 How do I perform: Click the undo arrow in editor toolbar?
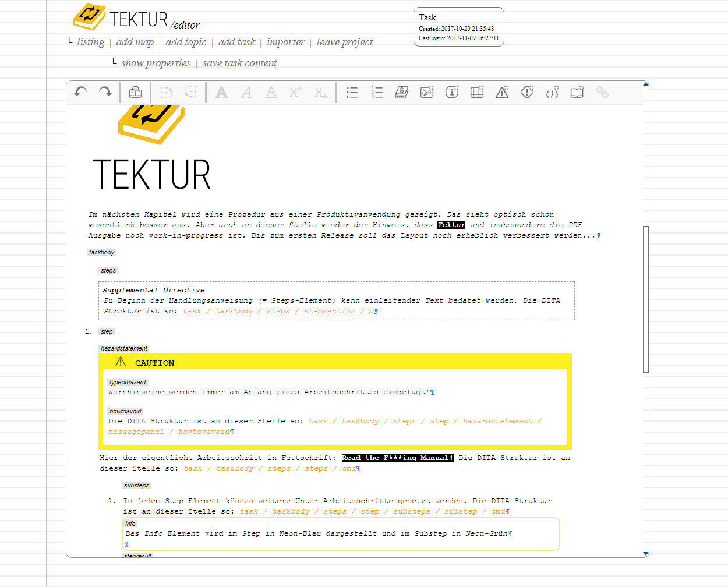click(80, 92)
